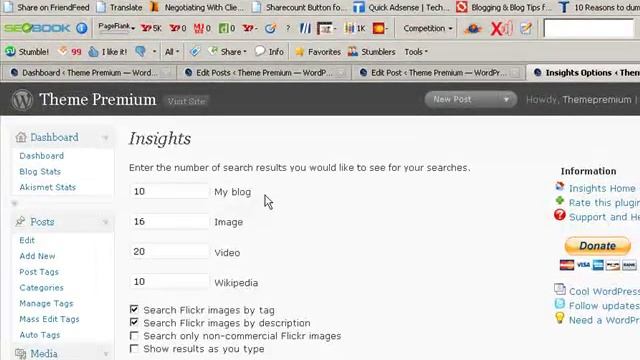Click the red X highlight icon
The height and width of the screenshot is (360, 640).
click(x=501, y=28)
